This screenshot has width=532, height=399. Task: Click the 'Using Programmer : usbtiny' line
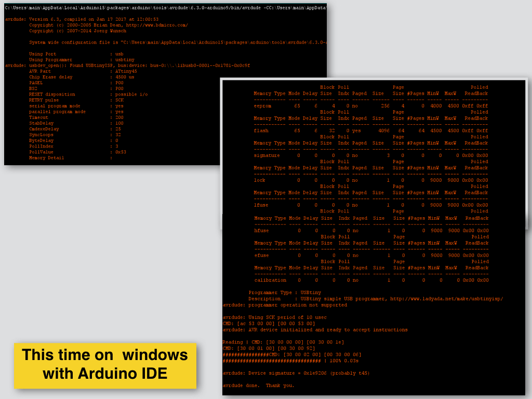click(x=82, y=60)
